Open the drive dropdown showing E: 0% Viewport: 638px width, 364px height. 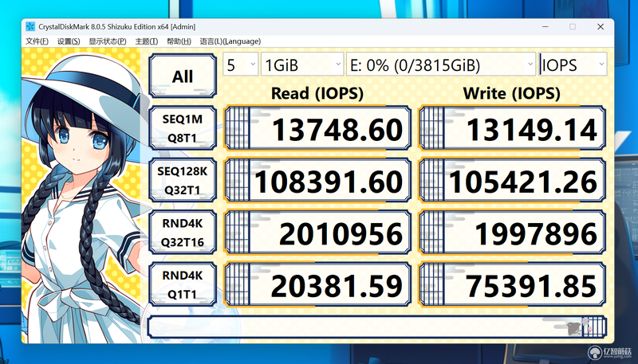[441, 65]
